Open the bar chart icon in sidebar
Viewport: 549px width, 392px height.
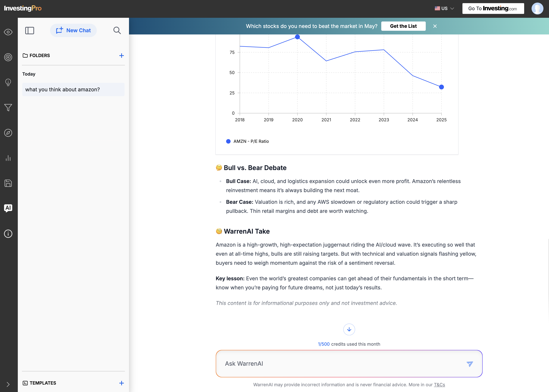(8, 158)
